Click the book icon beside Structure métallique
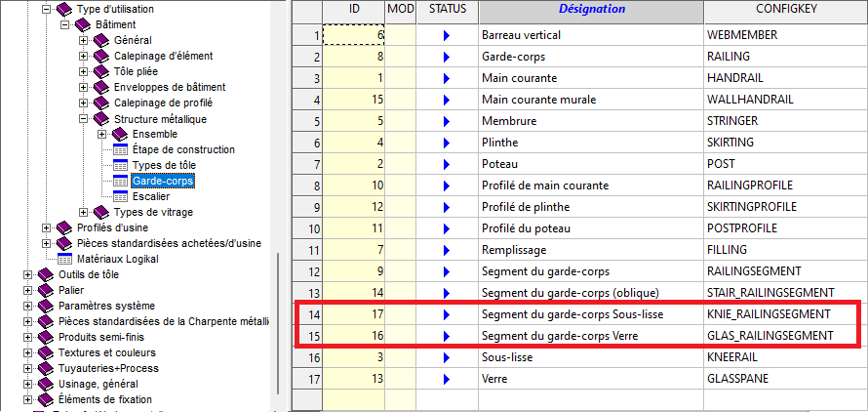The image size is (868, 412). click(x=101, y=119)
